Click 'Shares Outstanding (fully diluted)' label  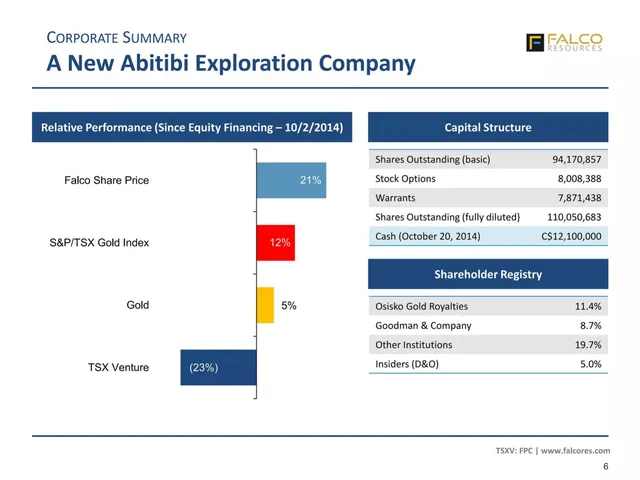448,217
